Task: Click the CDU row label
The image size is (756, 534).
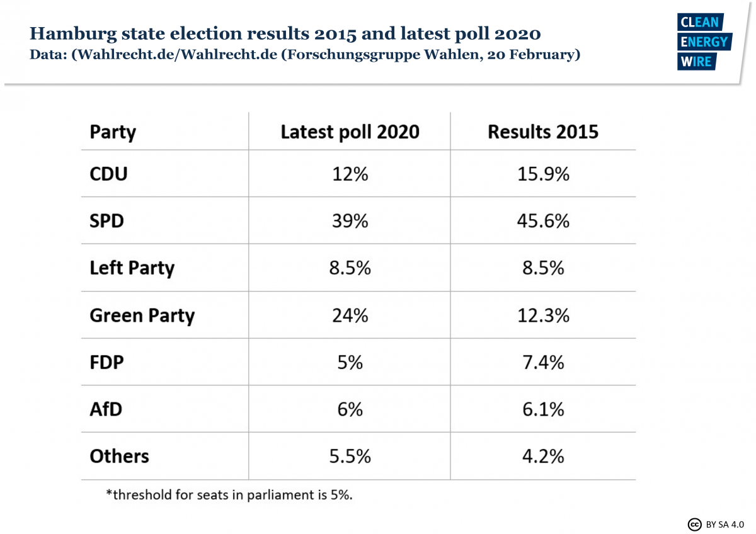Action: pos(108,174)
